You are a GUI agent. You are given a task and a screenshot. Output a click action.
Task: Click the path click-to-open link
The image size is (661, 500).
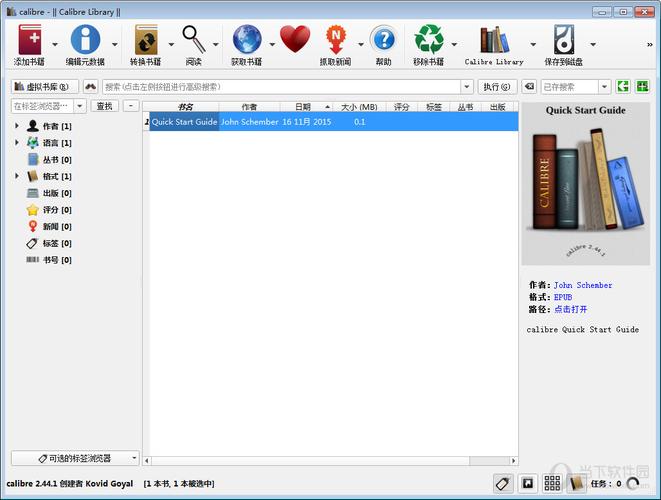570,309
